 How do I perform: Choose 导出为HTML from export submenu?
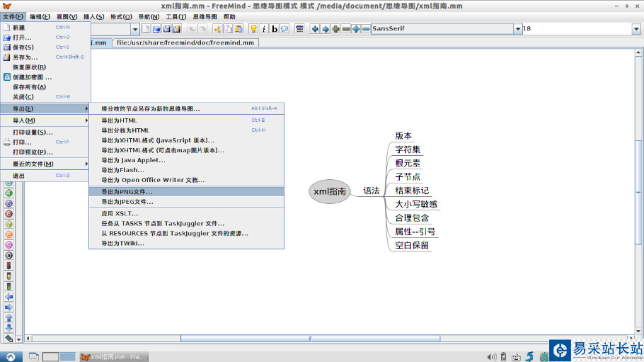click(x=186, y=120)
